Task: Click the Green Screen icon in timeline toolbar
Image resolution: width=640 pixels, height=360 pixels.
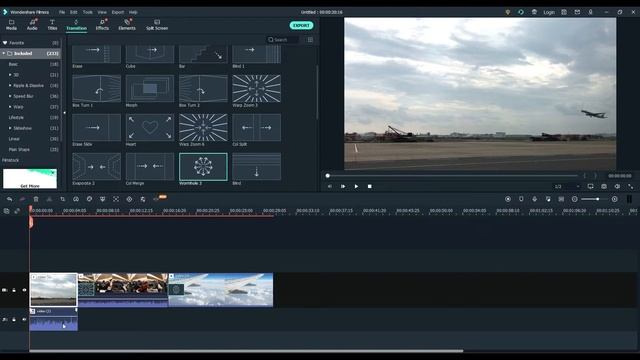Action: [x=102, y=199]
